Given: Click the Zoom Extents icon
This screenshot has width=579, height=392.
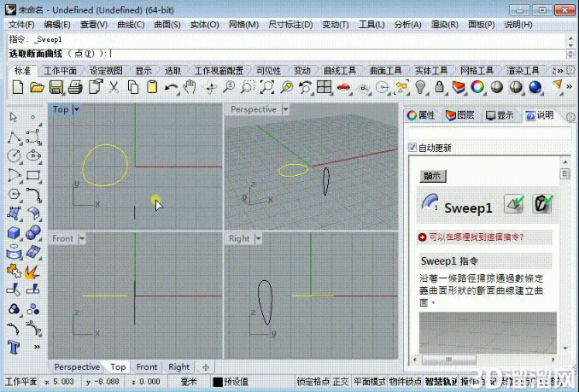Looking at the screenshot, I should click(x=267, y=87).
